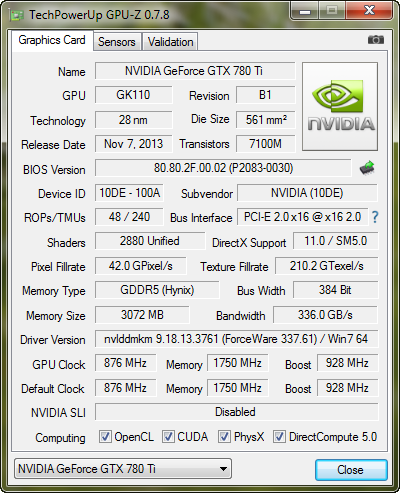Click the Technology field 28 nm
Viewport: 400px width, 493px height.
coord(134,120)
